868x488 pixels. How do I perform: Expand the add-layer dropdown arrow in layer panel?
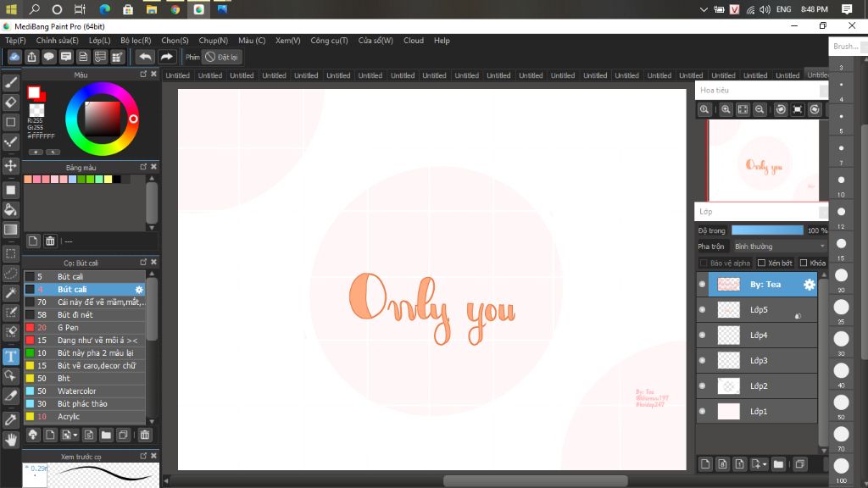click(x=765, y=464)
